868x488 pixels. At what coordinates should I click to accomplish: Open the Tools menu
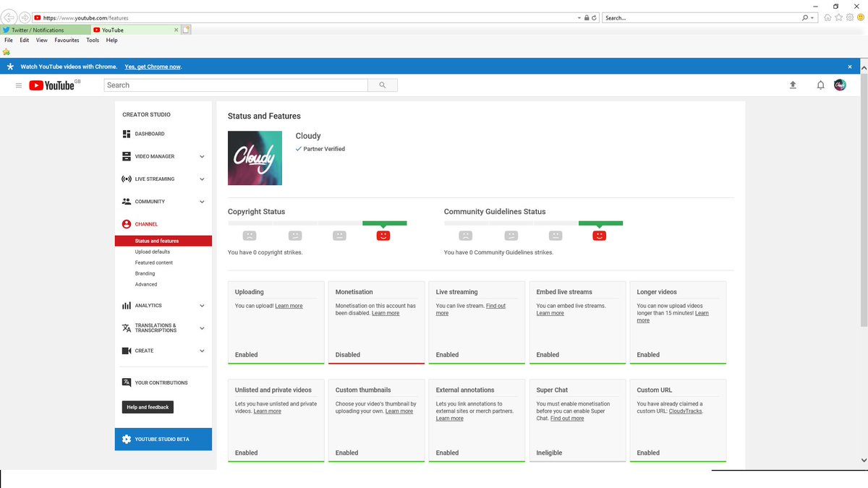pos(93,40)
